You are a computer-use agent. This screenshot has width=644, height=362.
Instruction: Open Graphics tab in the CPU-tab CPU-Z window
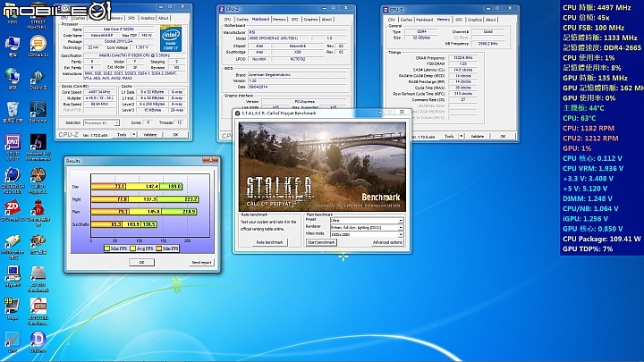pos(147,18)
